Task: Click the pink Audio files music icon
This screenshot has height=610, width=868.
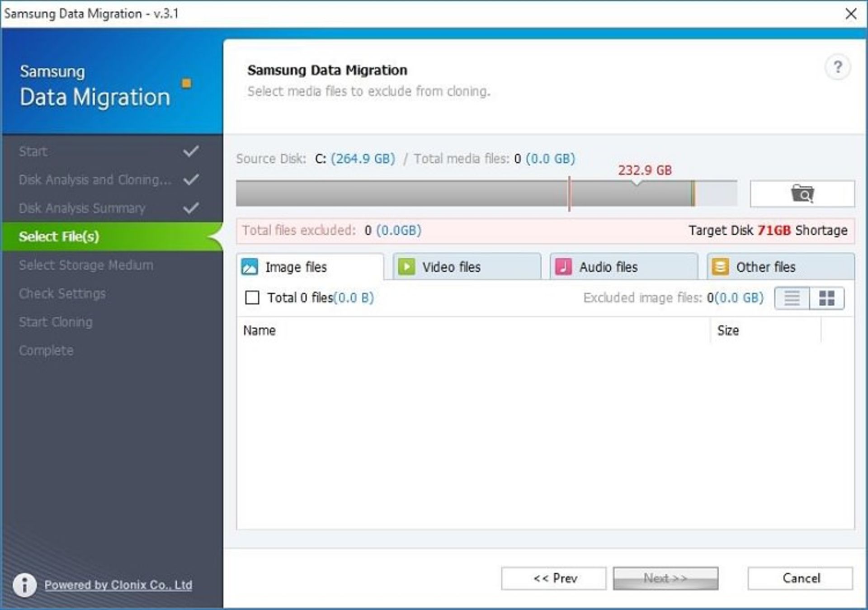Action: coord(563,267)
